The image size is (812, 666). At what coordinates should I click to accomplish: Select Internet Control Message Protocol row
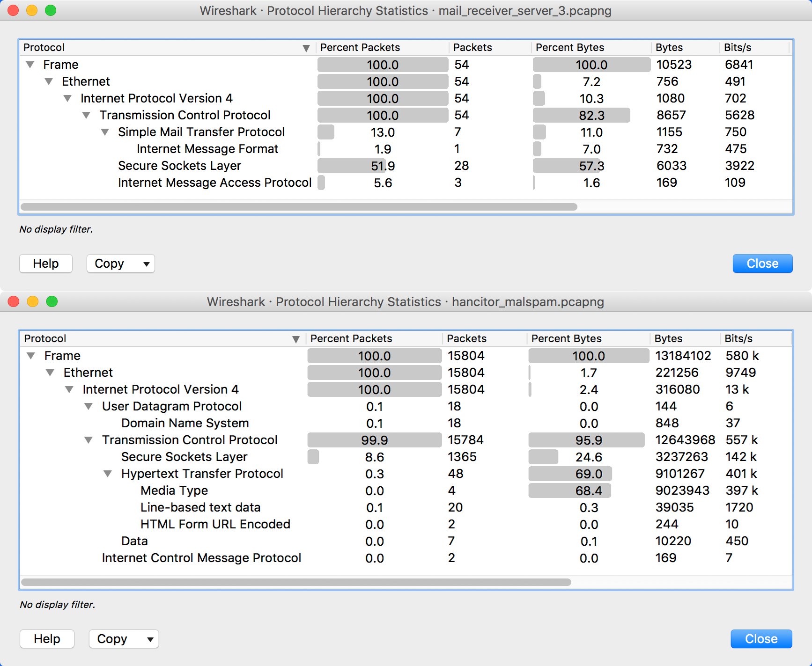[406, 558]
